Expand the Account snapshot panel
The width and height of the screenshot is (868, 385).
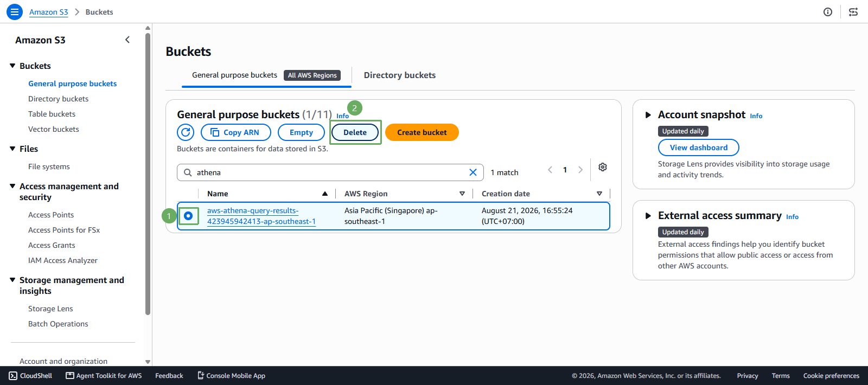(x=648, y=115)
